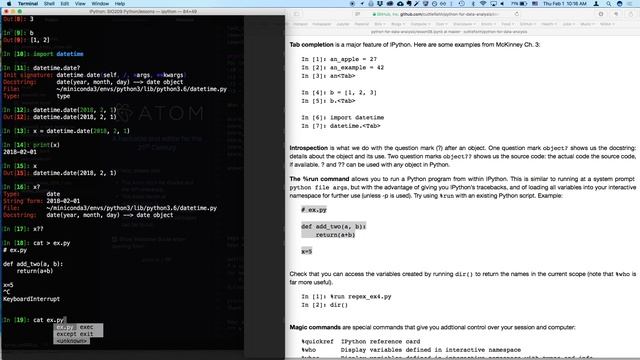Click the Safari reader view icon
Screen dimensions: 640x360
tap(358, 14)
